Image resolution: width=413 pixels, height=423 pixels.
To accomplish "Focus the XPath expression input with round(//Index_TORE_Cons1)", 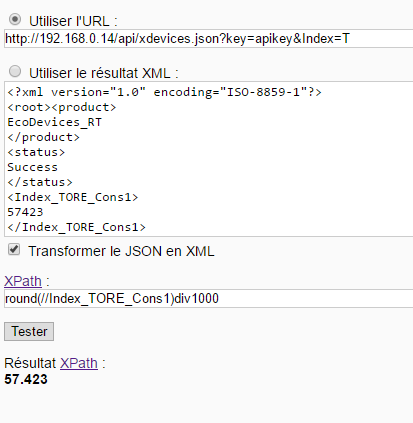I will pos(209,298).
